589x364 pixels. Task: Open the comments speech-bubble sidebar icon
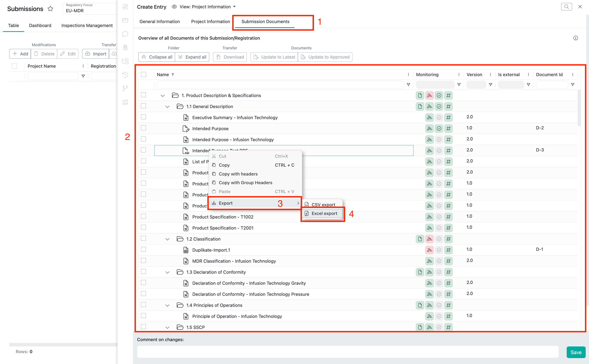125,34
